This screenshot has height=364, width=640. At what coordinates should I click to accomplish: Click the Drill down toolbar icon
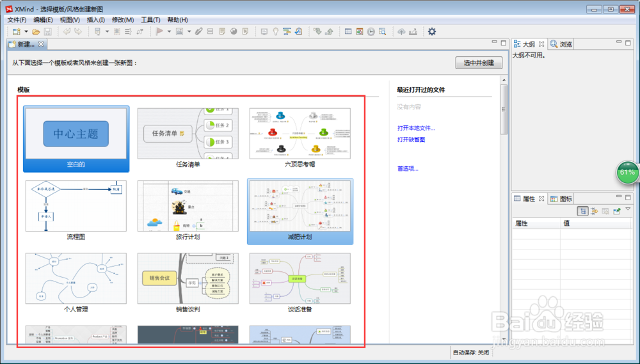(x=317, y=31)
